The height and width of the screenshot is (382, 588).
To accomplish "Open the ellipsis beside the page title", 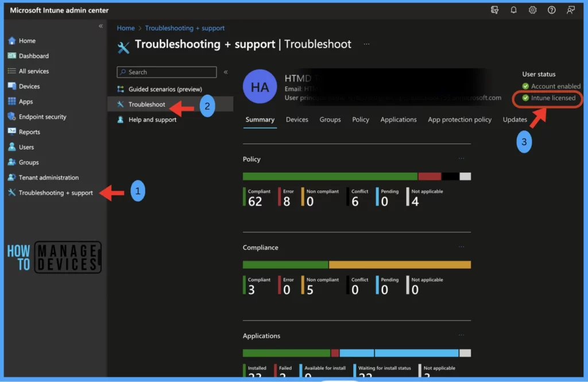I will pyautogui.click(x=366, y=44).
